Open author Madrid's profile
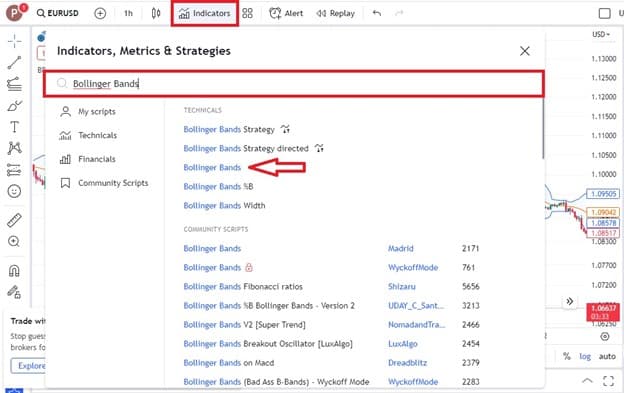The image size is (624, 393). [x=401, y=249]
